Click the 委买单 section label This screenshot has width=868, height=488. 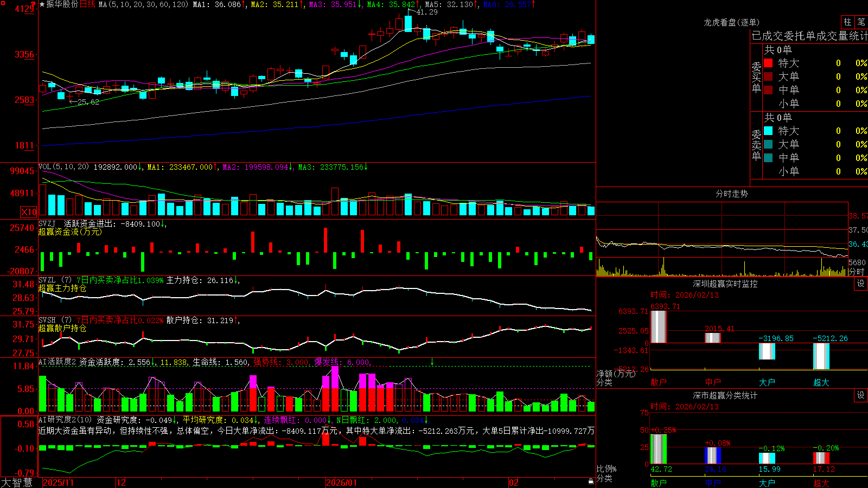tap(756, 78)
